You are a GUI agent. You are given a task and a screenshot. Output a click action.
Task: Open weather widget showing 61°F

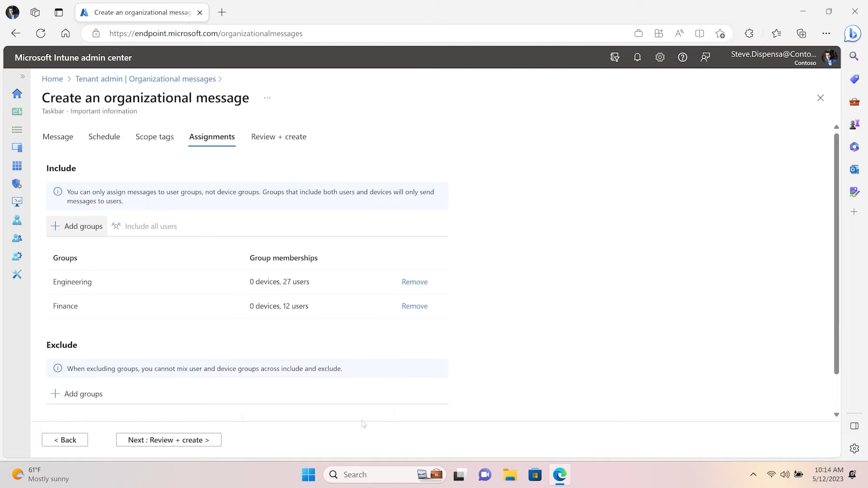pos(41,474)
